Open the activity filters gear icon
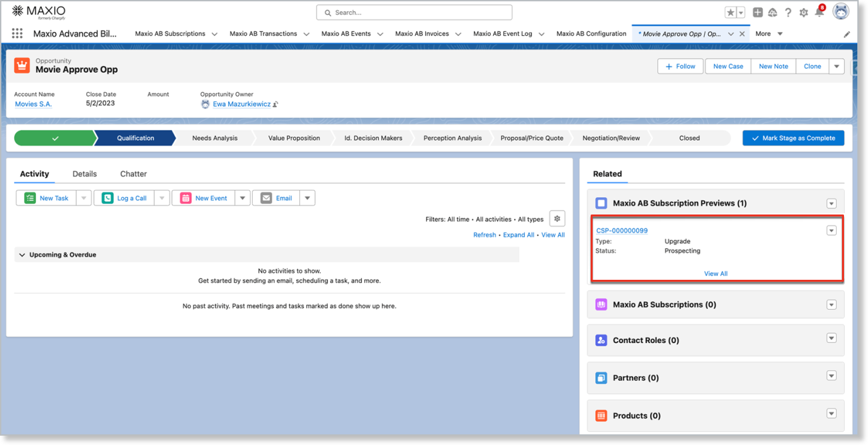The image size is (868, 445). 557,218
